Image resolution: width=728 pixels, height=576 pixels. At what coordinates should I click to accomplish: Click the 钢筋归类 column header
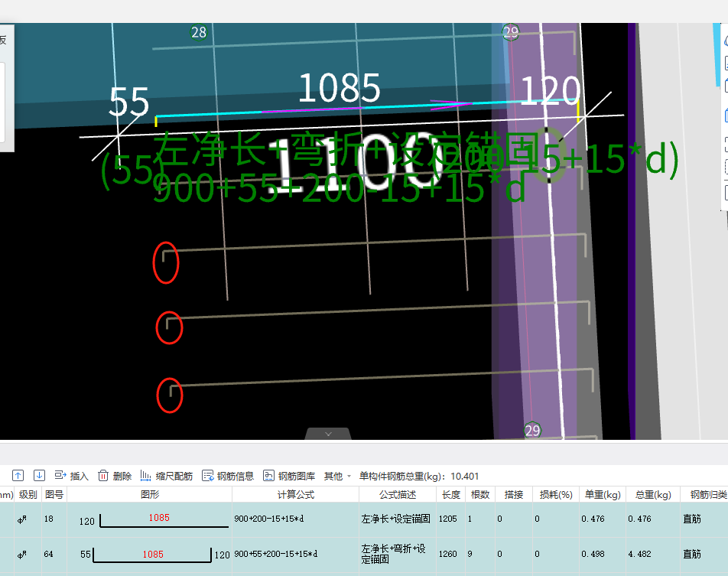(x=704, y=494)
